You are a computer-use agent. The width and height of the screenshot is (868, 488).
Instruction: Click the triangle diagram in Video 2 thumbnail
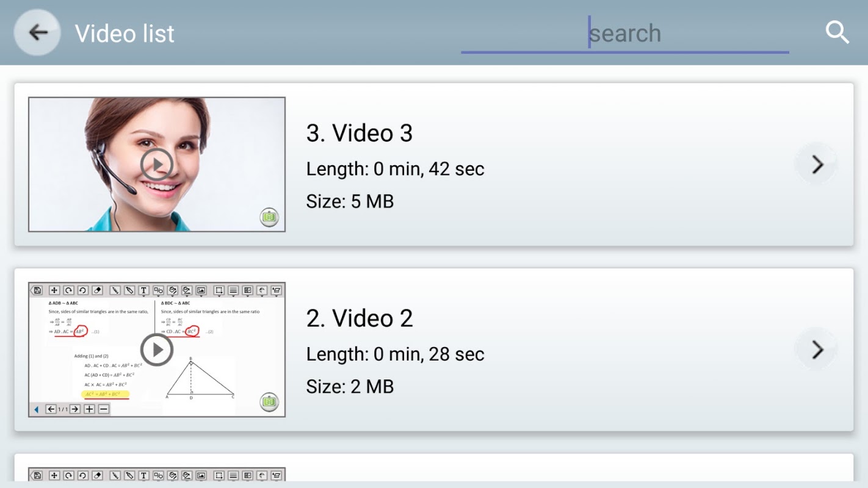click(x=200, y=379)
